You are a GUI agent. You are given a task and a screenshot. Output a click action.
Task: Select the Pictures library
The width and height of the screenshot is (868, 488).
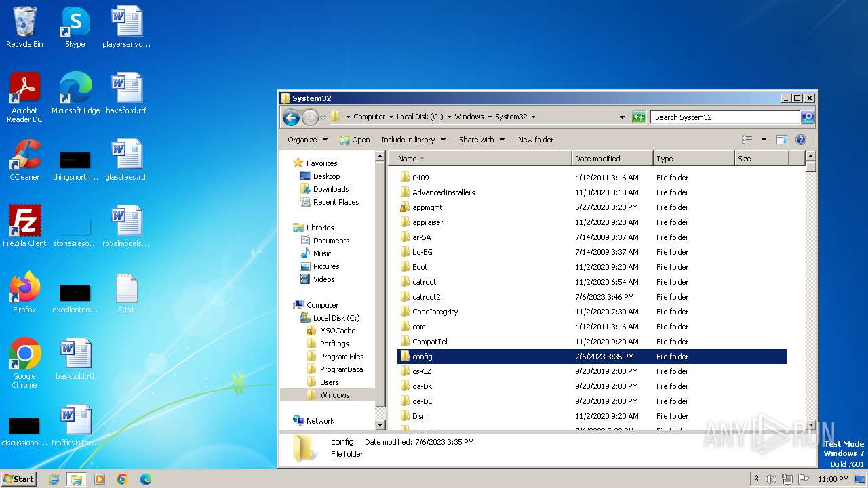pyautogui.click(x=326, y=266)
